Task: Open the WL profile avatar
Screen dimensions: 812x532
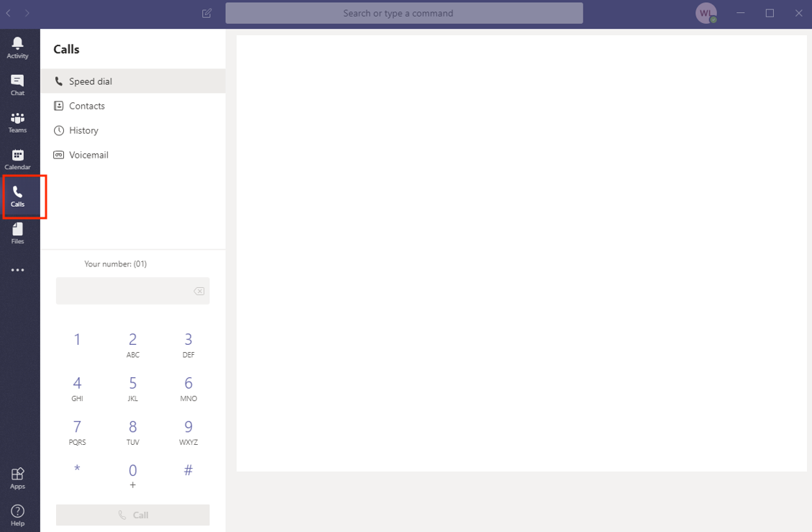Action: click(706, 13)
